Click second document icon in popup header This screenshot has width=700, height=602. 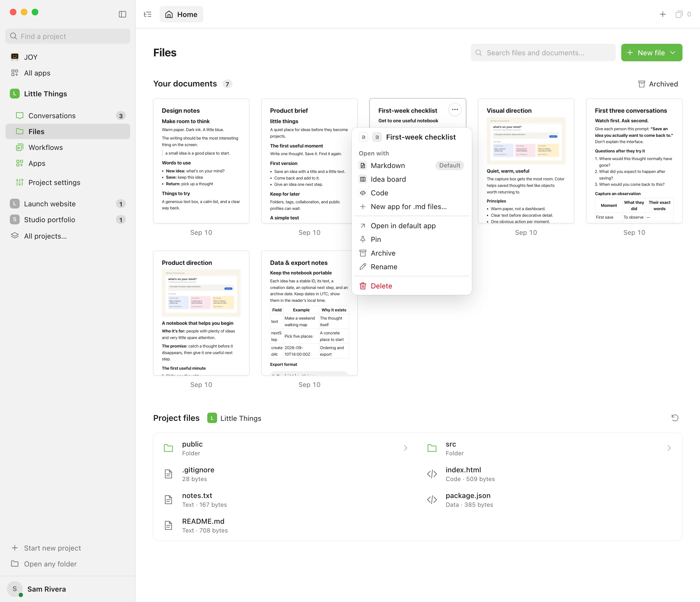(x=377, y=137)
